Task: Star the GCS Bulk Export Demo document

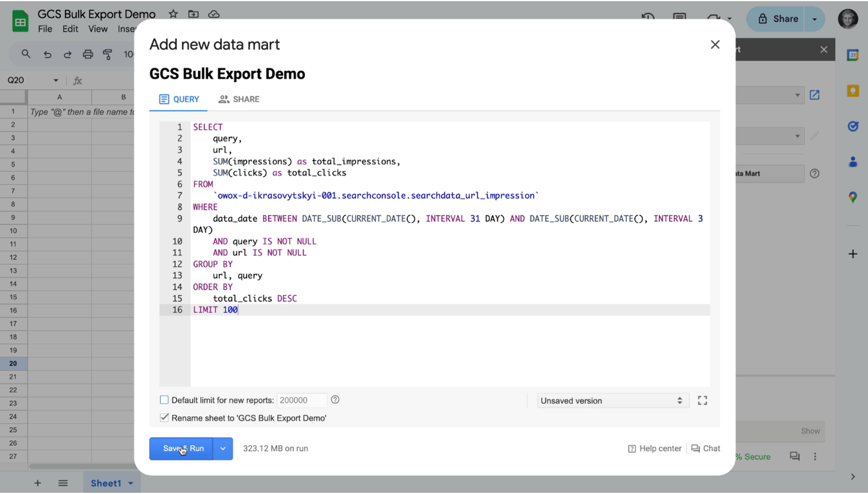Action: click(x=173, y=14)
